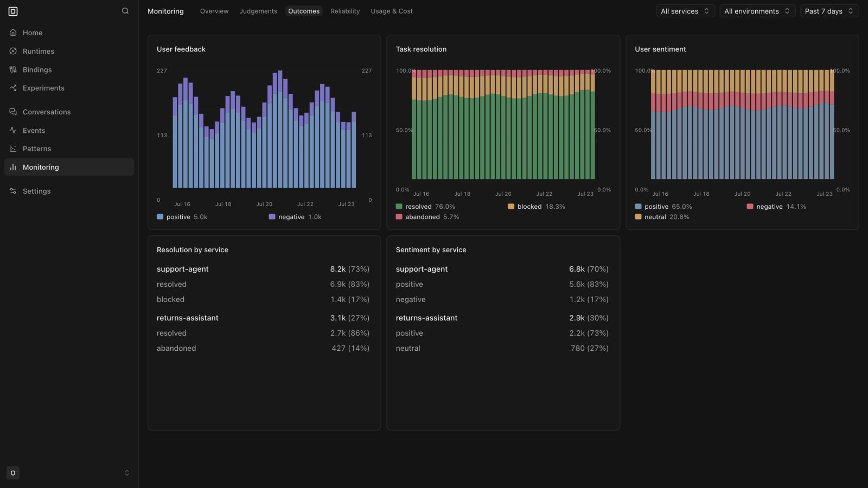Click negative swatch in User feedback legend
Image resolution: width=868 pixels, height=488 pixels.
coord(272,217)
